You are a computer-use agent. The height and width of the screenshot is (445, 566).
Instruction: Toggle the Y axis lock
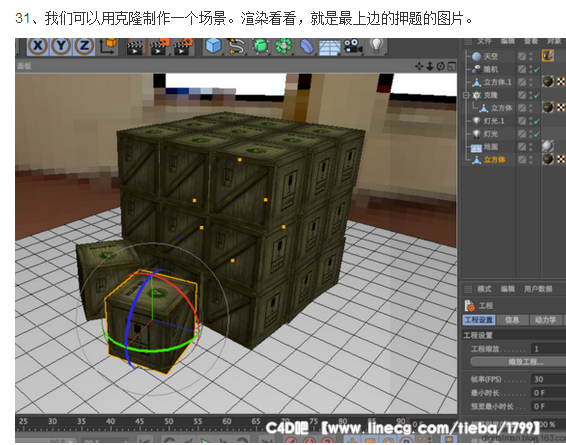[61, 46]
